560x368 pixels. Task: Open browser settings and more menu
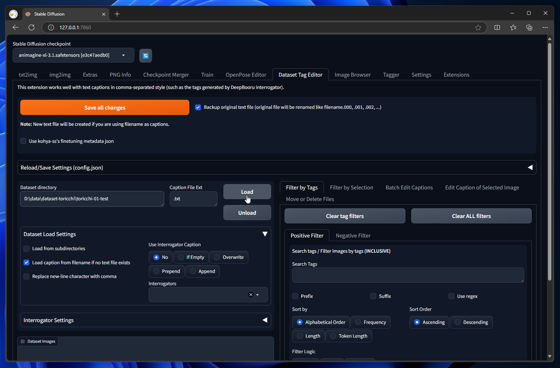point(545,28)
